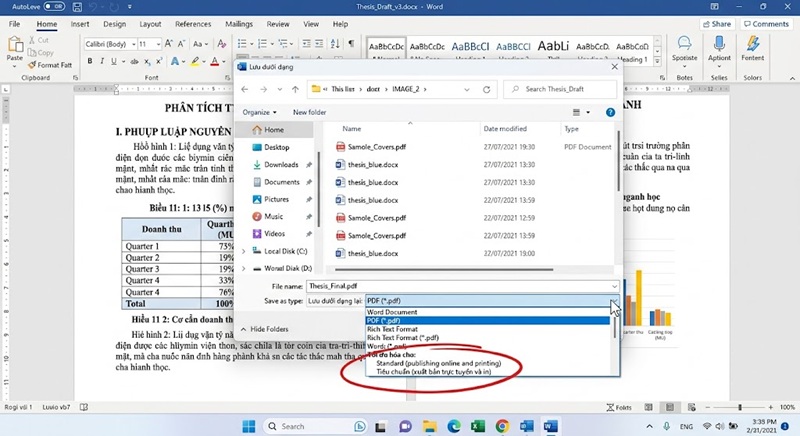The image size is (800, 436).
Task: Select Standard (publishing online and printing) option
Action: point(439,363)
